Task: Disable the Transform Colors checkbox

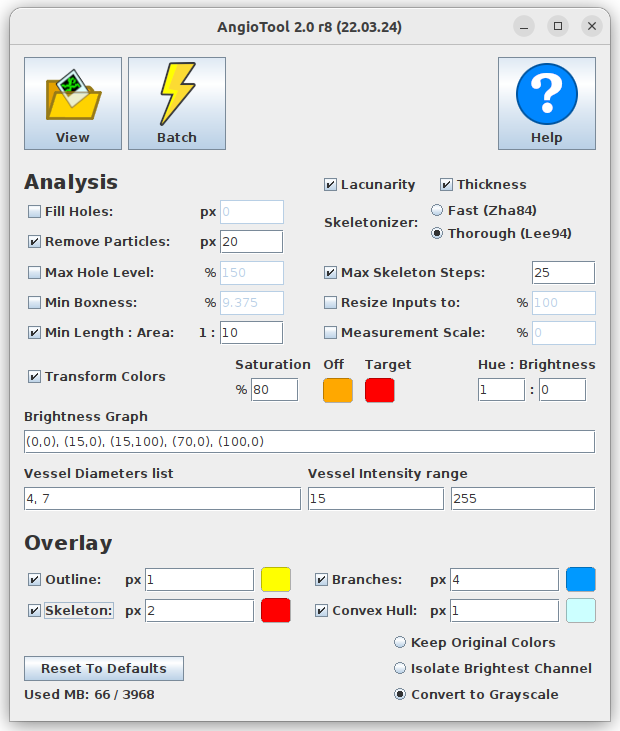Action: tap(34, 377)
